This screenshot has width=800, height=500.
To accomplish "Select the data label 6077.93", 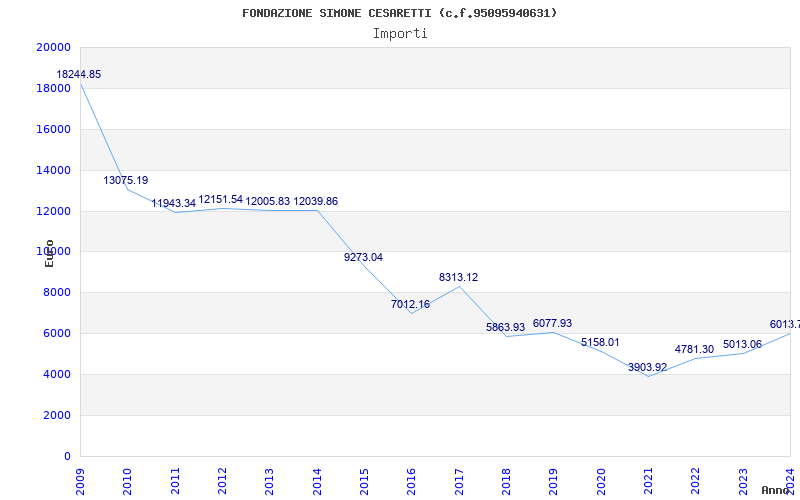I will pyautogui.click(x=552, y=323).
